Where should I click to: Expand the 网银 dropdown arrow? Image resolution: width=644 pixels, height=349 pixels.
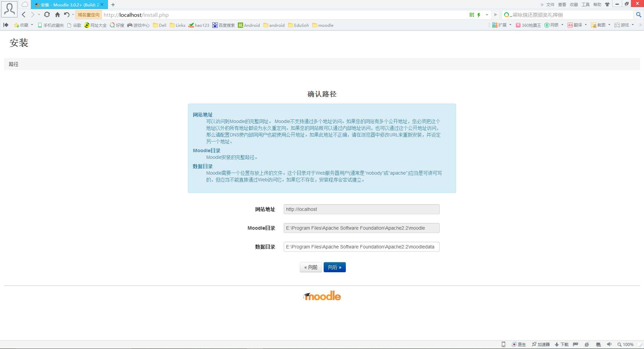[x=562, y=25]
